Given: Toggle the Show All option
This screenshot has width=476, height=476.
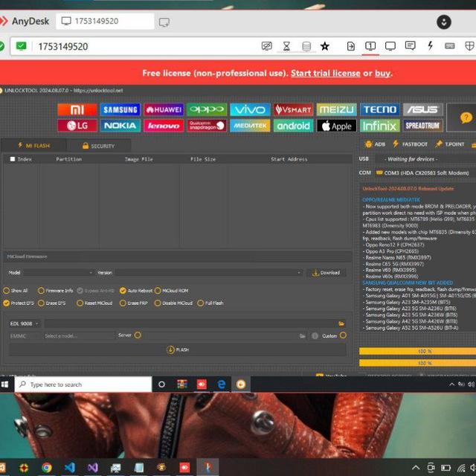Looking at the screenshot, I should point(15,291).
